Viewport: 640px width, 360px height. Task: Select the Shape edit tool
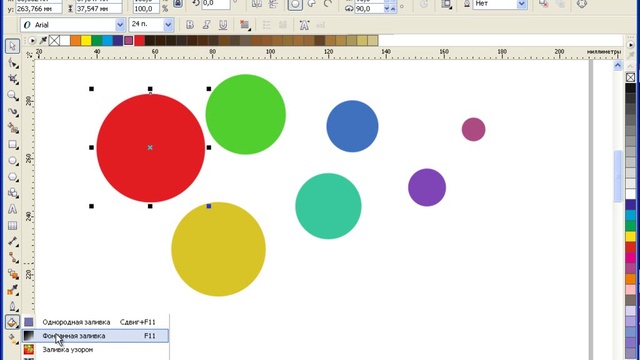click(x=13, y=63)
